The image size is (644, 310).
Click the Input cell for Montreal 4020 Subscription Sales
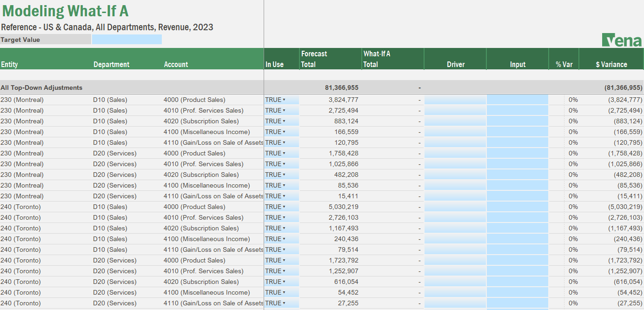pos(518,121)
